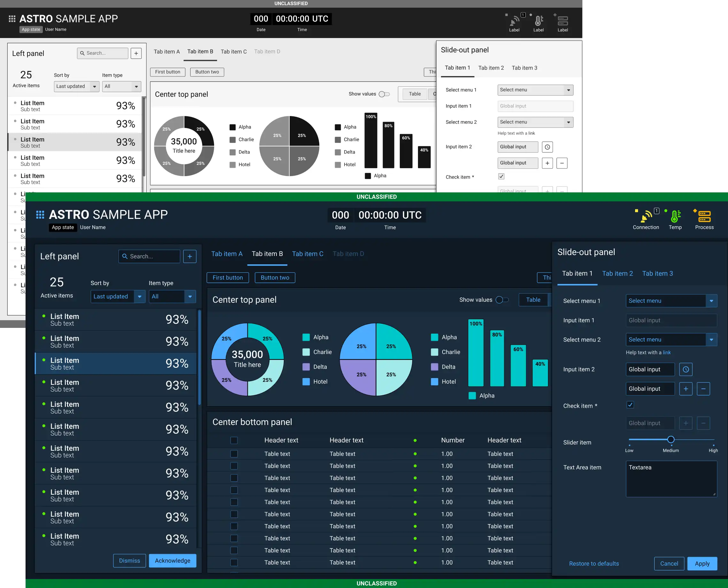Click Restore to defaults link
728x588 pixels.
[x=593, y=563]
